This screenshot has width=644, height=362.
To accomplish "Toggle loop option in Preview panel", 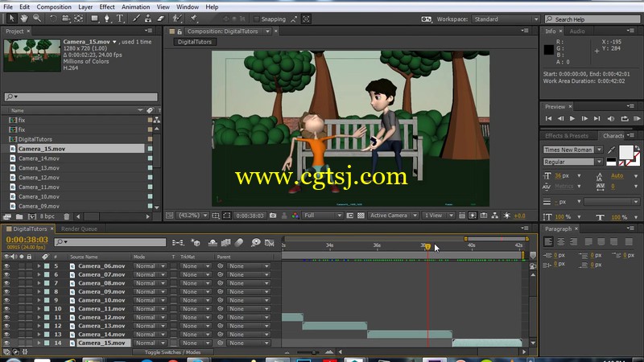I will pyautogui.click(x=625, y=118).
